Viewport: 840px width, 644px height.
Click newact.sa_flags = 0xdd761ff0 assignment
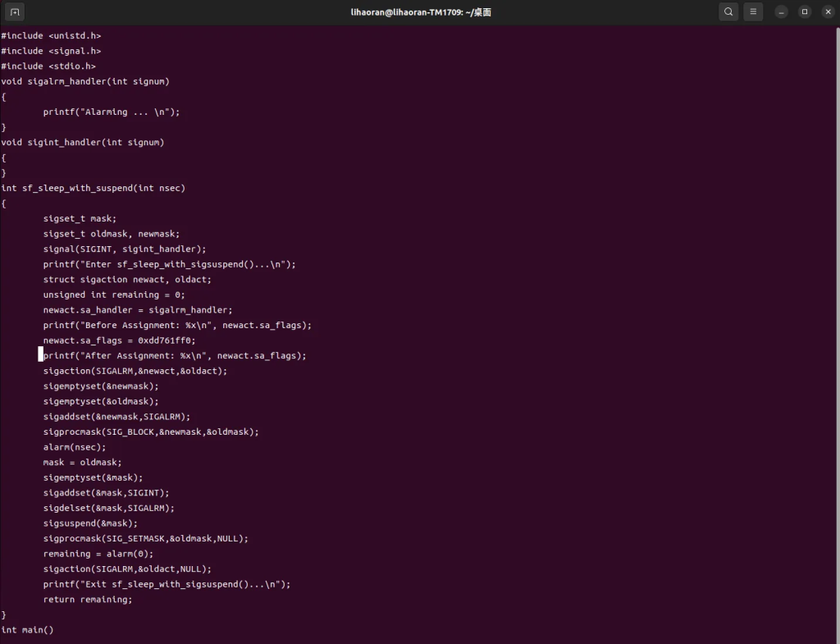tap(120, 340)
